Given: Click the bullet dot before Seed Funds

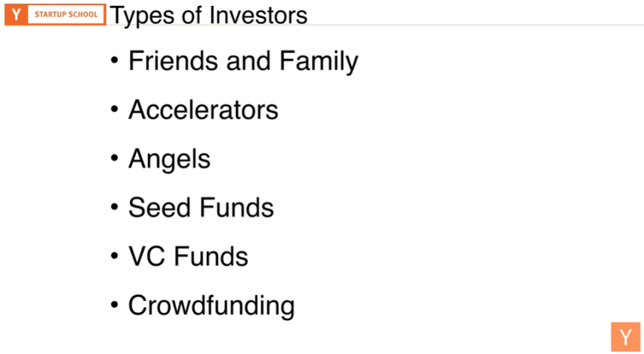Looking at the screenshot, I should (114, 207).
